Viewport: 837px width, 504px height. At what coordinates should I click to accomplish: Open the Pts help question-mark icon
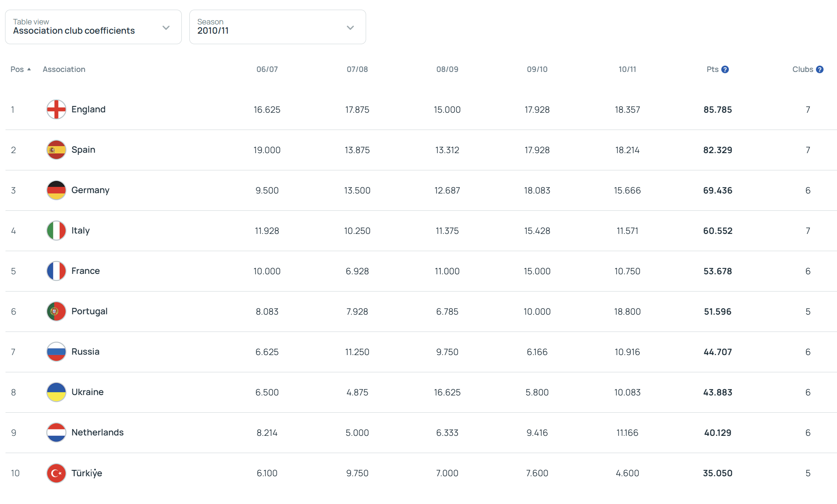click(725, 69)
